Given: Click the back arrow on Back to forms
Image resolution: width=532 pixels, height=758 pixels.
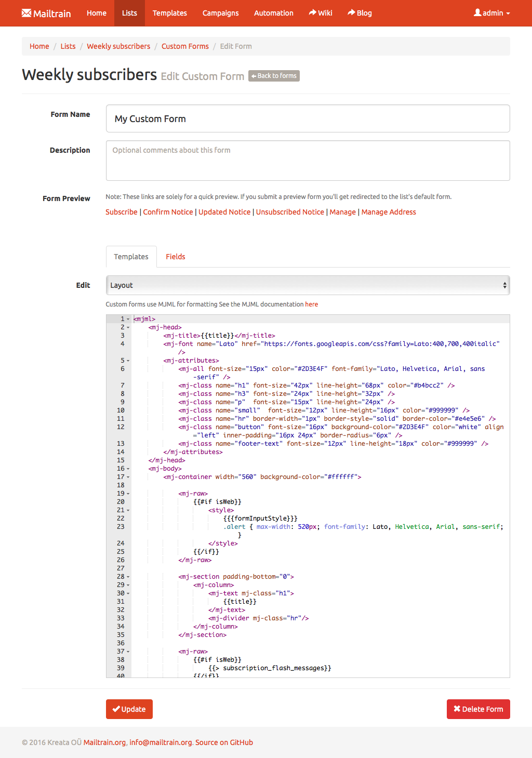Looking at the screenshot, I should coord(254,76).
